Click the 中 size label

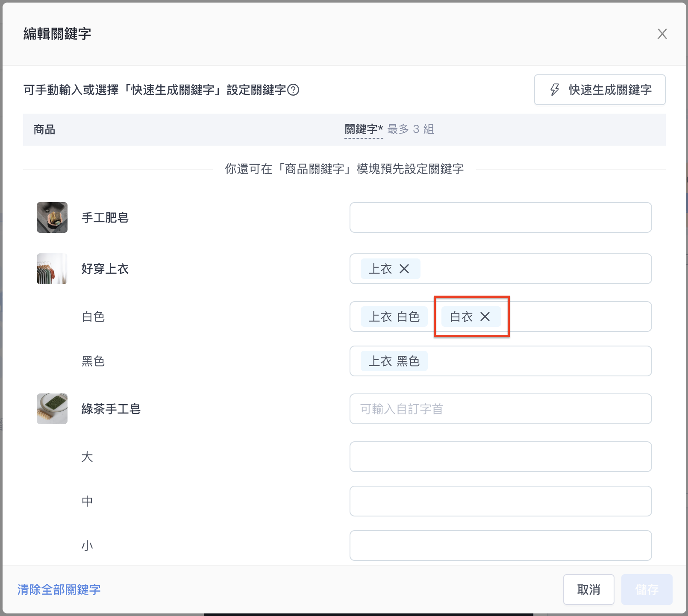[87, 501]
